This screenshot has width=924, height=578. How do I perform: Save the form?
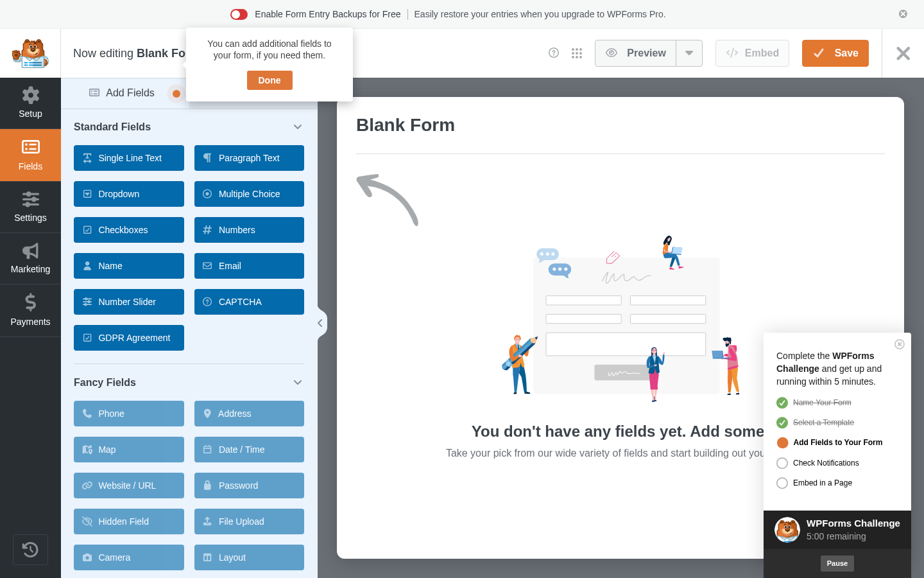[x=835, y=53]
